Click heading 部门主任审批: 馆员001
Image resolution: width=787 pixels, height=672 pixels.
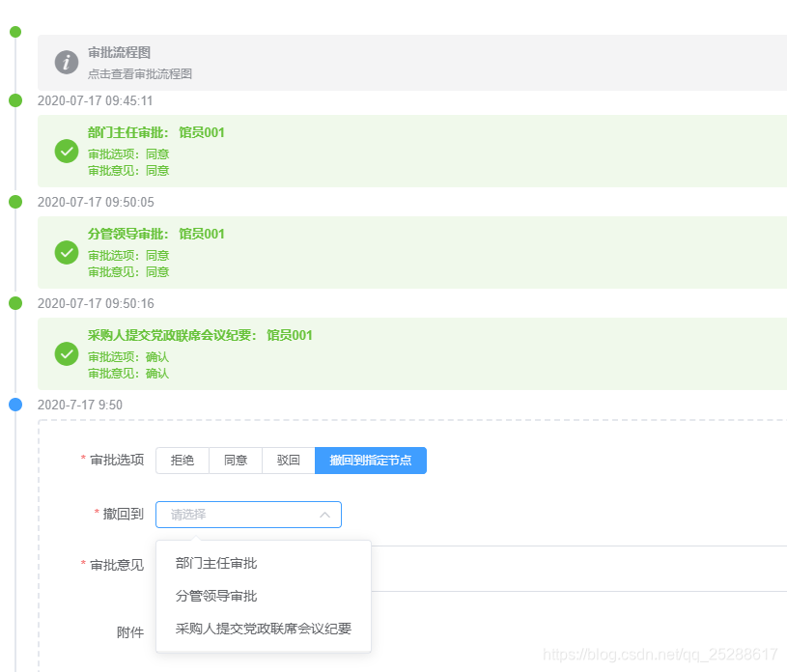tap(156, 132)
